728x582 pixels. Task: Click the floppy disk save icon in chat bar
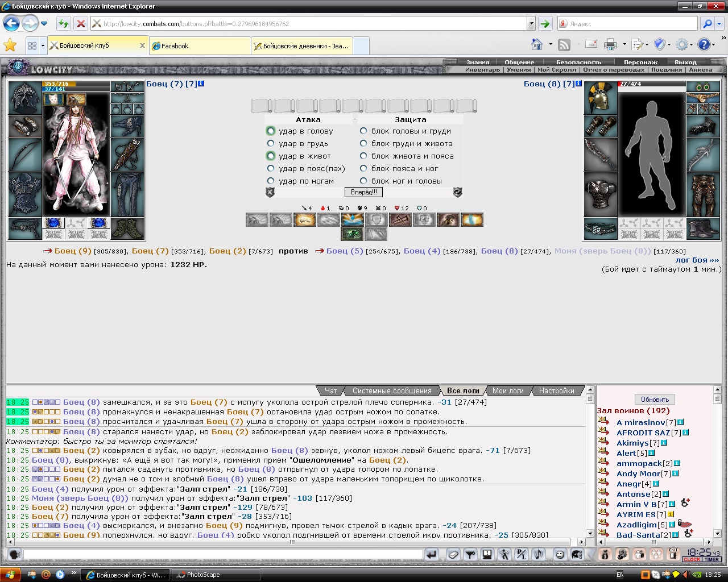(487, 554)
